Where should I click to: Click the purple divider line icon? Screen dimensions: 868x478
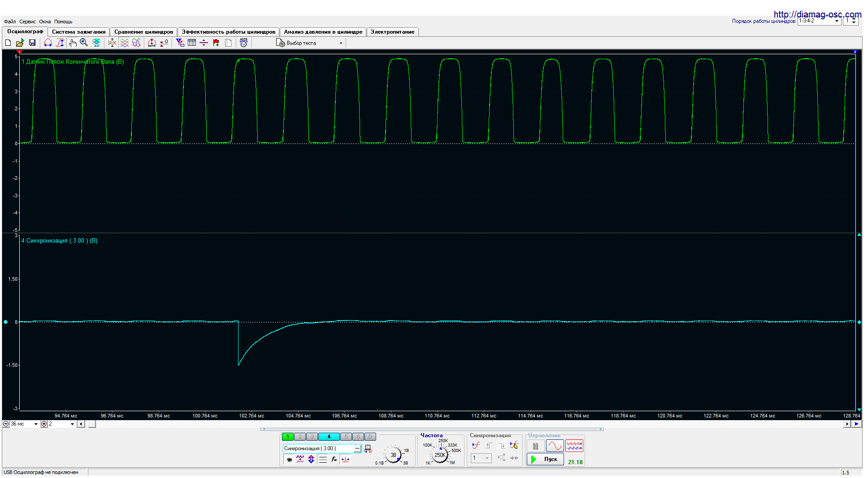[204, 43]
